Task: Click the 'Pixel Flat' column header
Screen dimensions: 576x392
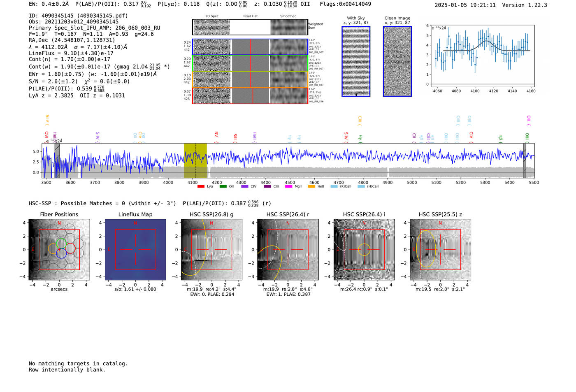Action: coord(251,16)
